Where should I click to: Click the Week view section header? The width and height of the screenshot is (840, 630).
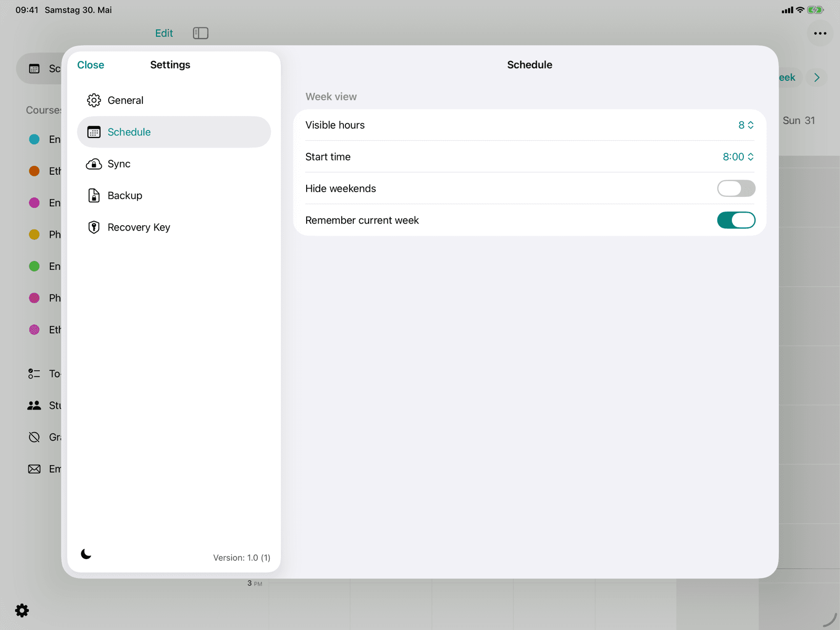pyautogui.click(x=331, y=97)
